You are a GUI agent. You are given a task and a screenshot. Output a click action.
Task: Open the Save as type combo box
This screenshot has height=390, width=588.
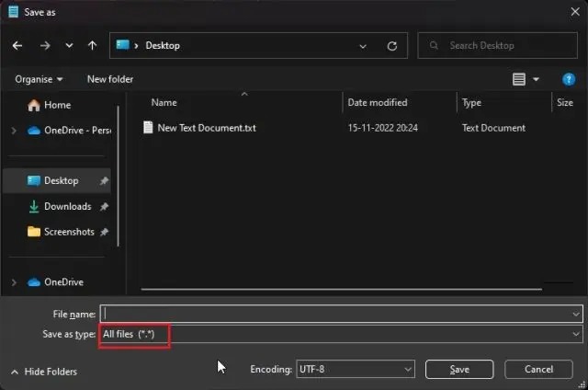[341, 334]
